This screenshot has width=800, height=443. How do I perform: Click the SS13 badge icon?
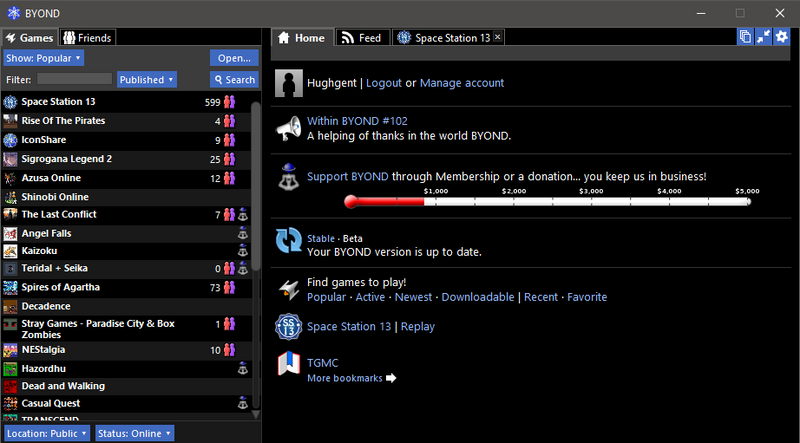288,327
